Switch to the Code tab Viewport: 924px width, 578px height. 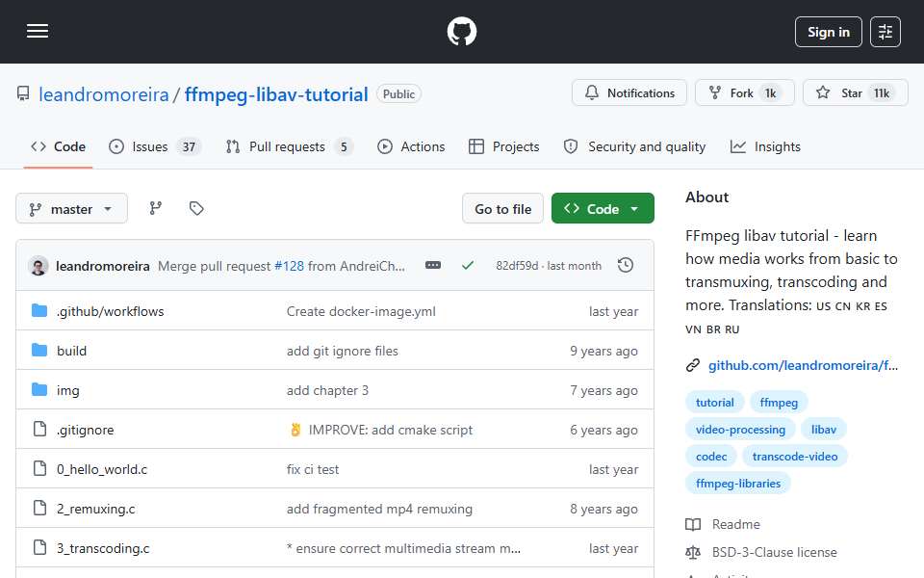(x=59, y=146)
